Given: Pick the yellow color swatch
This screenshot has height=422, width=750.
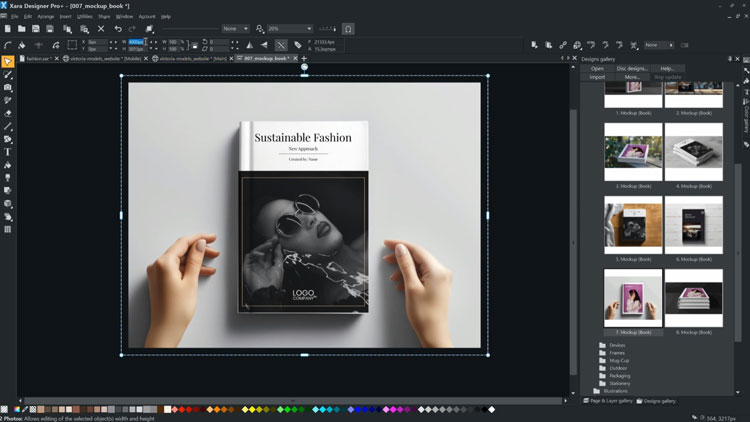Looking at the screenshot, I should click(x=252, y=410).
